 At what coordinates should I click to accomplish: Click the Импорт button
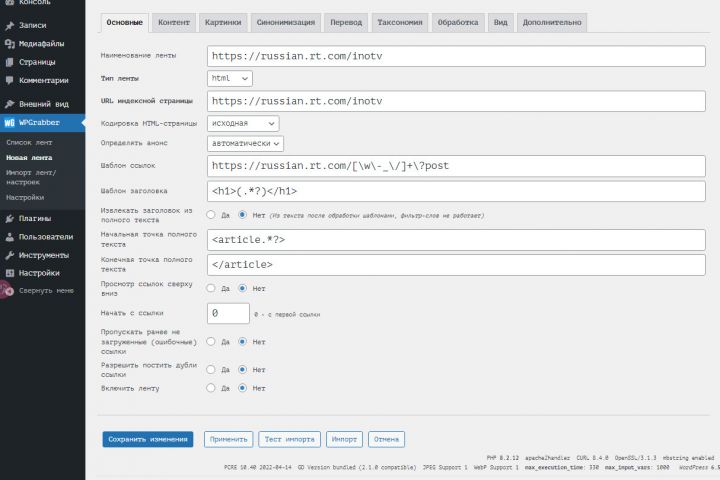click(x=344, y=440)
